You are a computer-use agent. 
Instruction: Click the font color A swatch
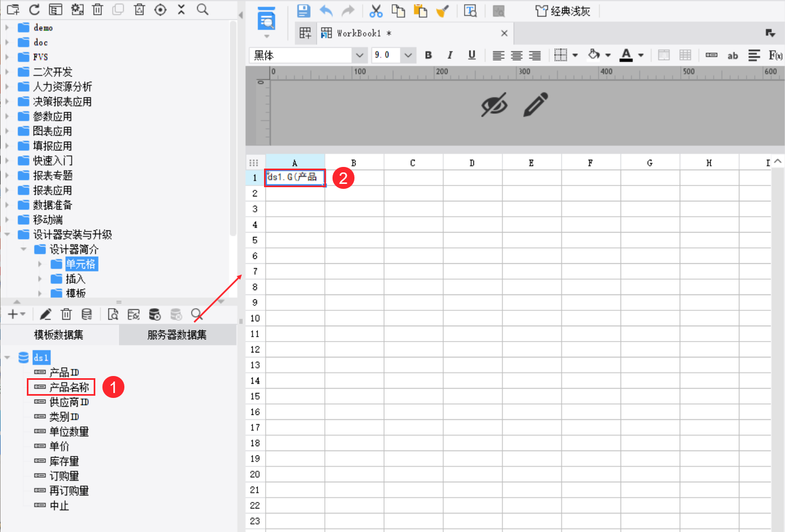(x=626, y=55)
